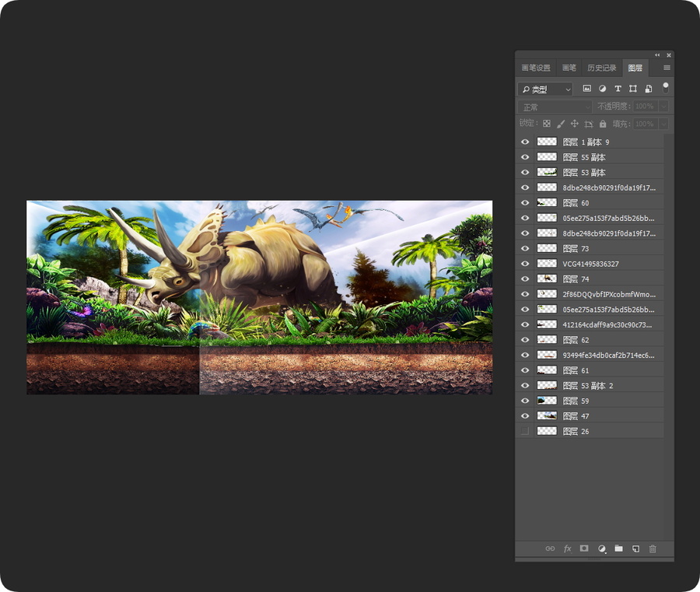Click the thumbnail of 图层 47
Image resolution: width=700 pixels, height=592 pixels.
click(x=547, y=416)
